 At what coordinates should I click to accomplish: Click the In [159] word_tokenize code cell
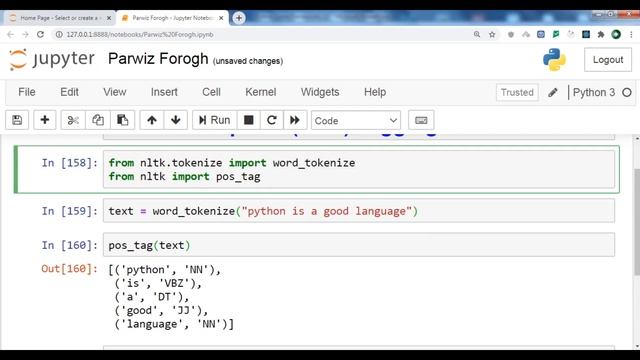click(359, 211)
